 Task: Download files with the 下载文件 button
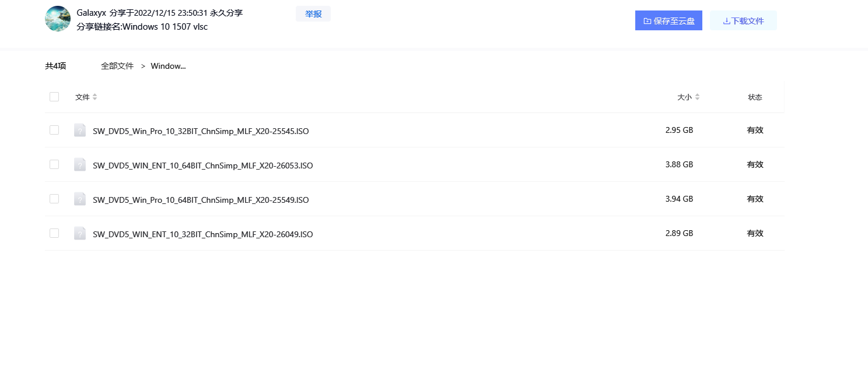tap(743, 20)
